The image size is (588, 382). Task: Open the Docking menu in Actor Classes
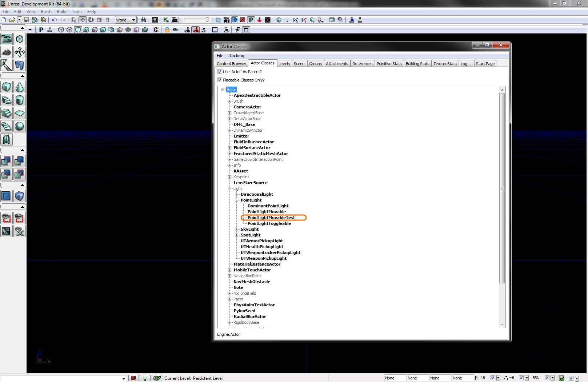point(236,56)
